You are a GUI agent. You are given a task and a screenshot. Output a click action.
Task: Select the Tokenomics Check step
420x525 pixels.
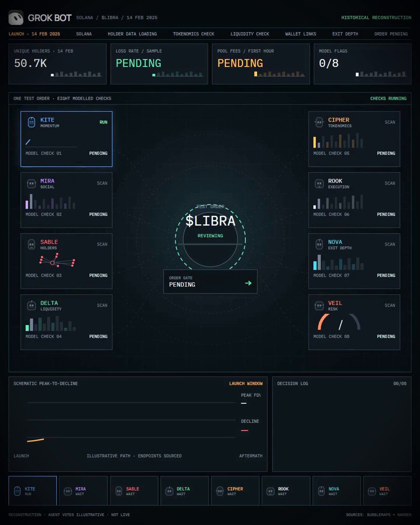[x=193, y=34]
